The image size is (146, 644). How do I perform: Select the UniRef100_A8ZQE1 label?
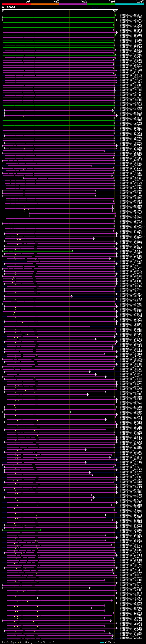(131, 146)
